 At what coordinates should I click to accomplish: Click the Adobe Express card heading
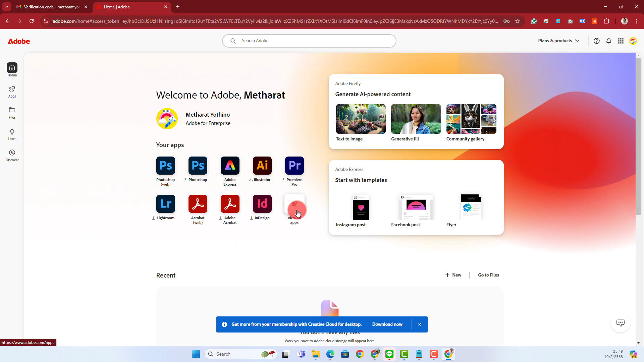click(349, 169)
